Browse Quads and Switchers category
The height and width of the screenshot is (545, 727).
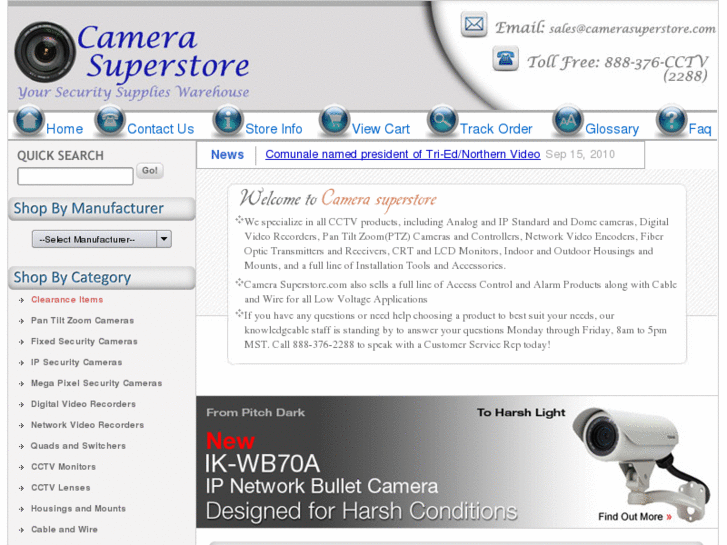coord(78,446)
